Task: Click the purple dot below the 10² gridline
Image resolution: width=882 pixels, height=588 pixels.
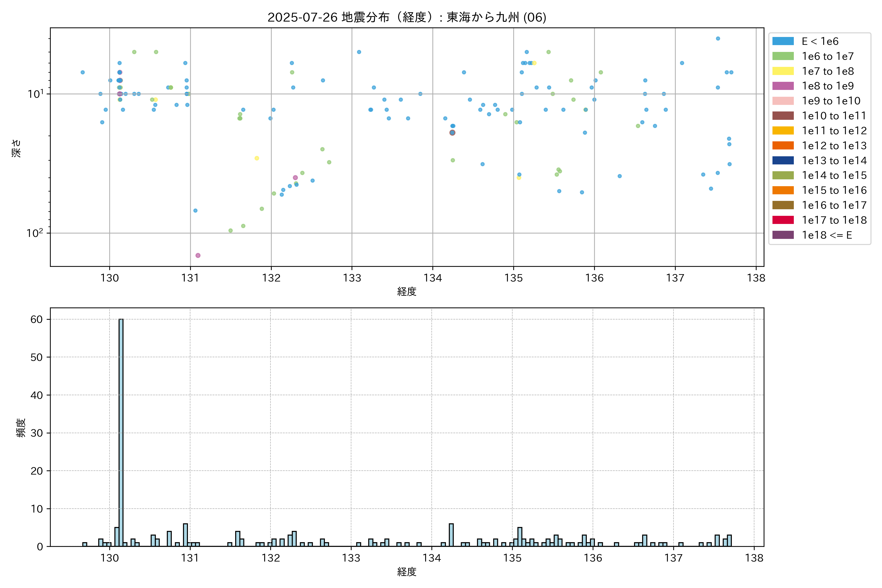Action: pyautogui.click(x=198, y=255)
